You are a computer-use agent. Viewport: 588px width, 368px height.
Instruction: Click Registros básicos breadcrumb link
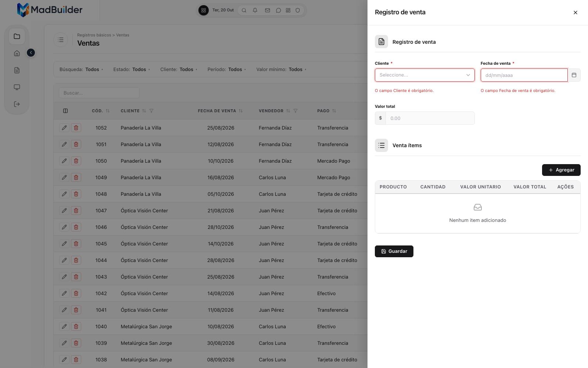(94, 35)
